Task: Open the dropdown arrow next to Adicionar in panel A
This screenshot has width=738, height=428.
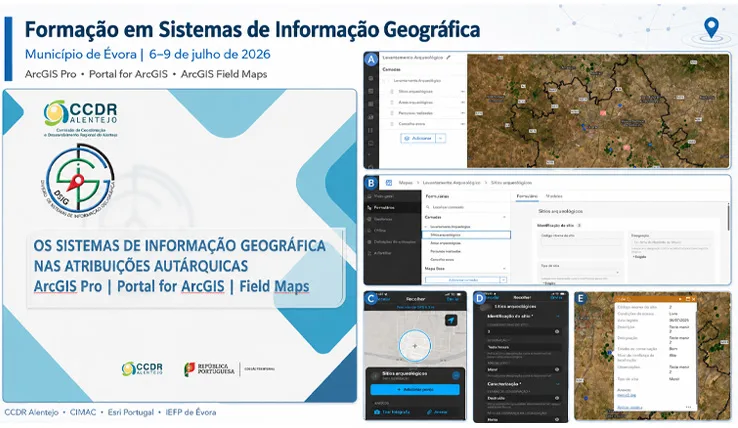Action: (x=441, y=138)
